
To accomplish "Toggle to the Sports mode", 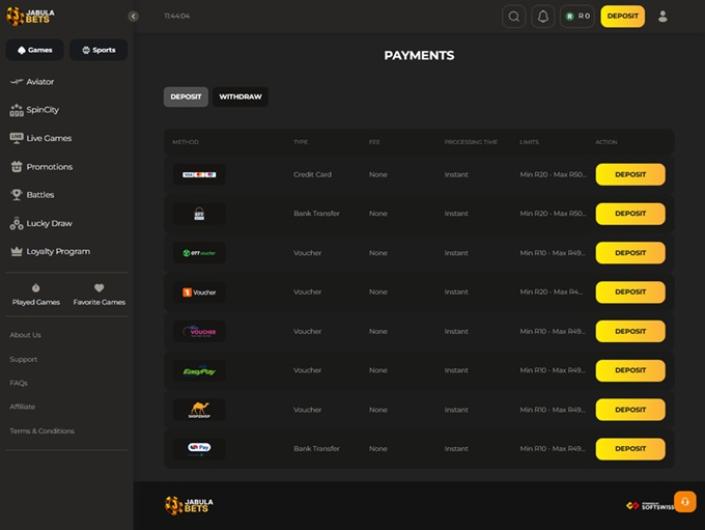I will (98, 50).
